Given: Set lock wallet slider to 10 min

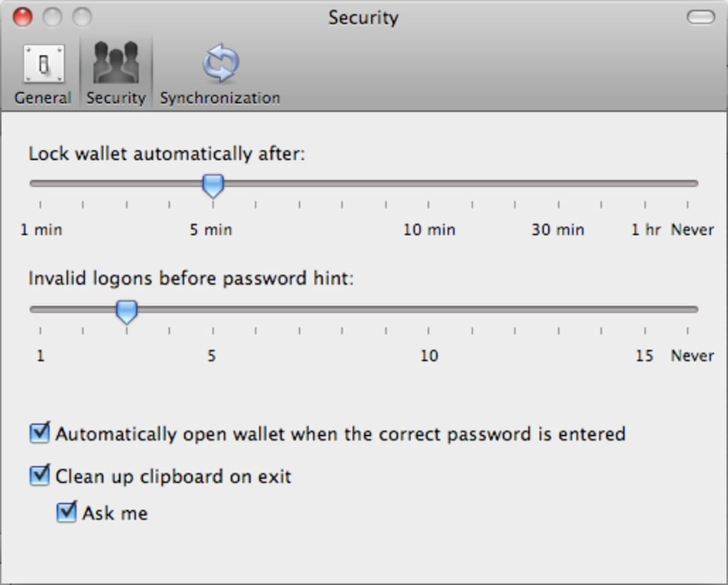Looking at the screenshot, I should pyautogui.click(x=429, y=183).
